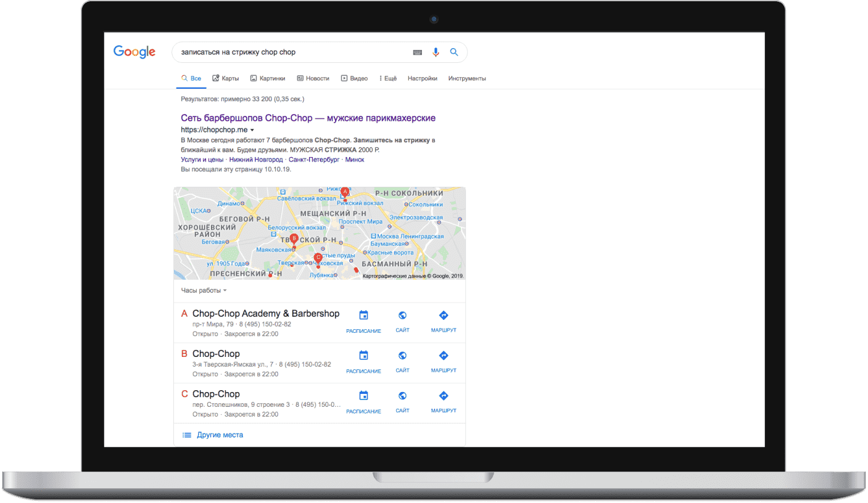The height and width of the screenshot is (503, 868).
Task: Click the address пр-т Мира, 79
Action: click(213, 324)
